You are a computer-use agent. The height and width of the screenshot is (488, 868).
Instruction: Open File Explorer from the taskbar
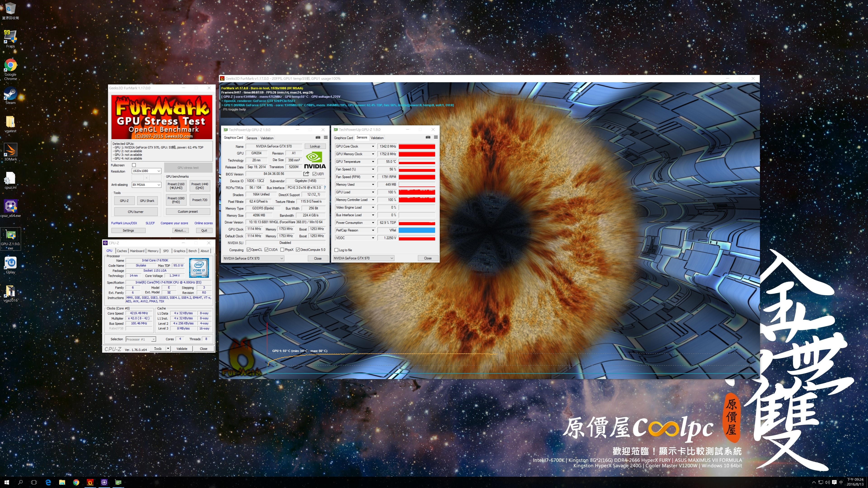62,482
